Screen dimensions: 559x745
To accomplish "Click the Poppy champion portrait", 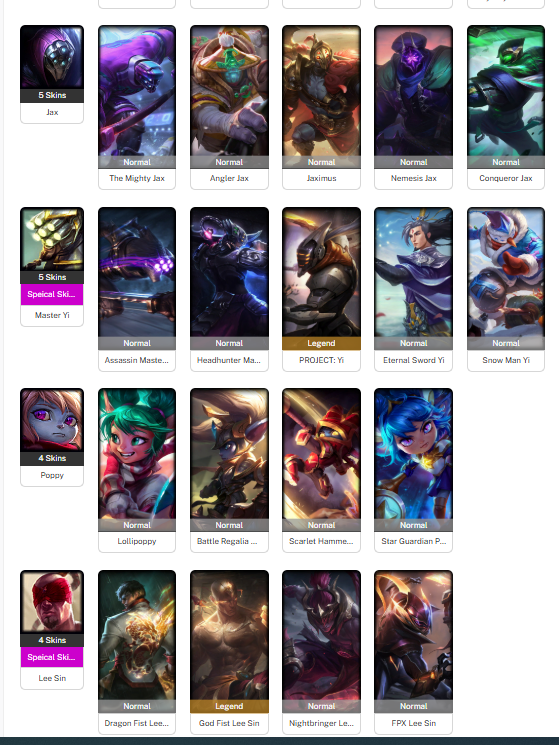I will tap(52, 420).
